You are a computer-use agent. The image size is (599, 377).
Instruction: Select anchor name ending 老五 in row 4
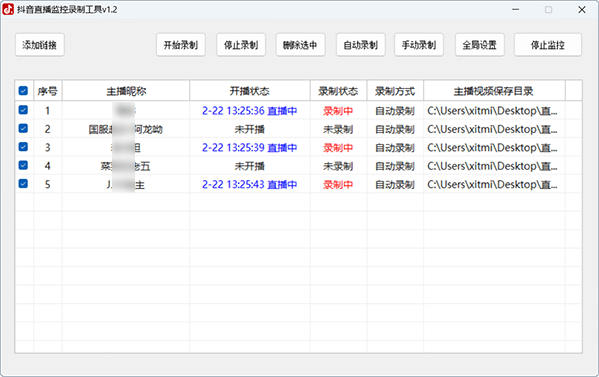click(126, 166)
